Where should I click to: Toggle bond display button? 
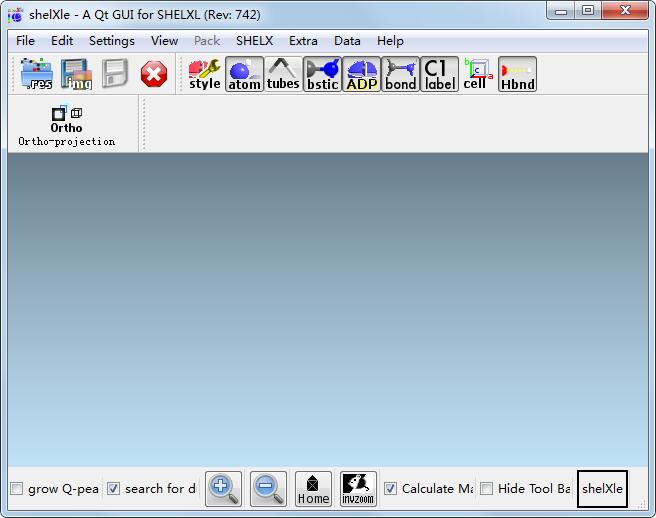point(400,74)
